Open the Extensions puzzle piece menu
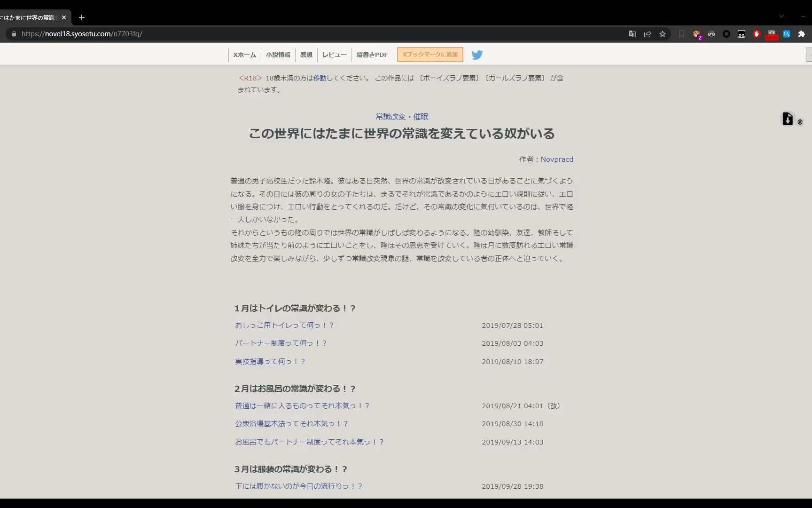This screenshot has width=812, height=508. pos(802,34)
